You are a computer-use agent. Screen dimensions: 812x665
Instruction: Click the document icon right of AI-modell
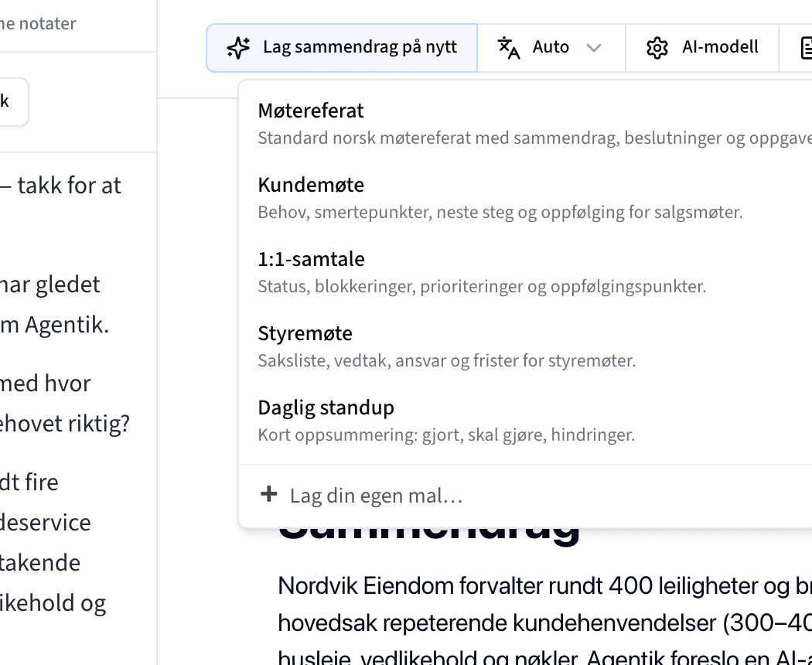click(x=806, y=48)
